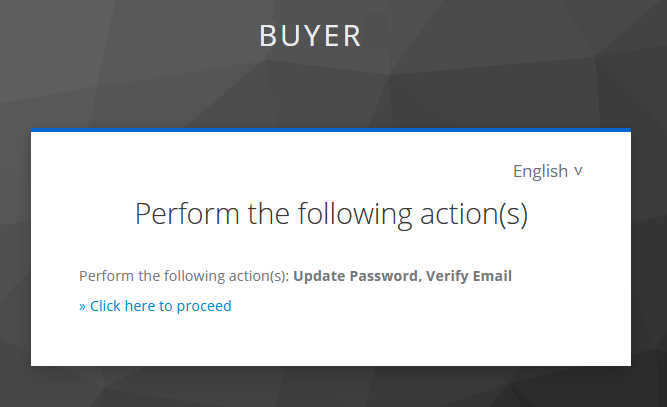Viewport: 667px width, 407px height.
Task: Click the bold 'Update Password' text
Action: click(x=355, y=276)
